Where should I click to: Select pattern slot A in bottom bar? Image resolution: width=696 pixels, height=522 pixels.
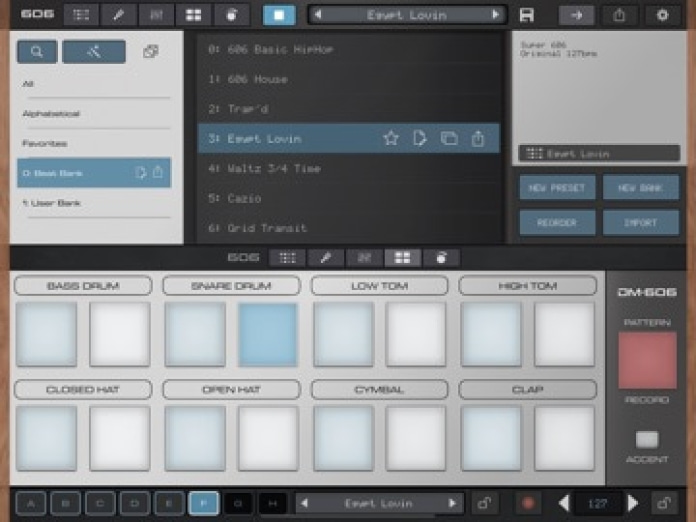pyautogui.click(x=31, y=503)
